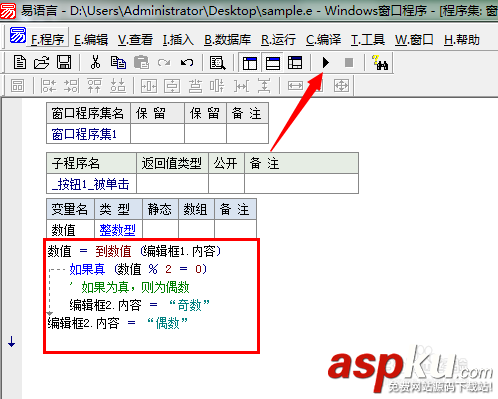
Task: Click the green comment 如果为真，则为偶数
Action: click(129, 287)
